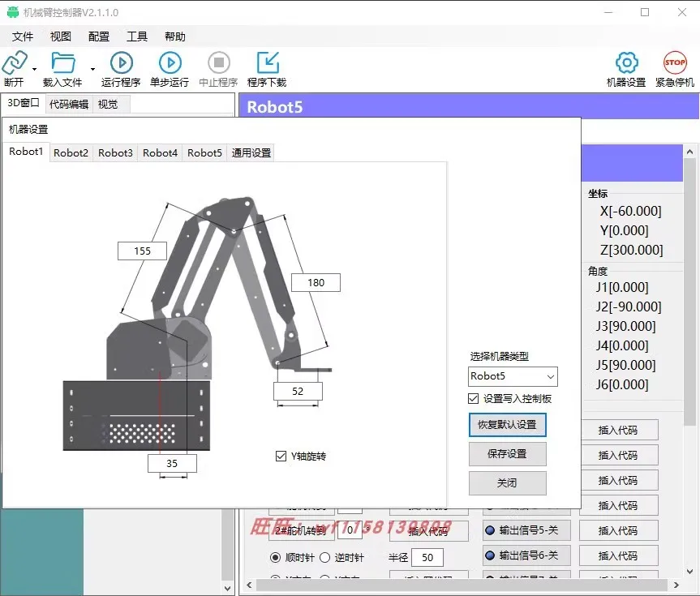The width and height of the screenshot is (700, 596).
Task: Click 插入代码 beside 输出信号5-关
Action: click(619, 531)
